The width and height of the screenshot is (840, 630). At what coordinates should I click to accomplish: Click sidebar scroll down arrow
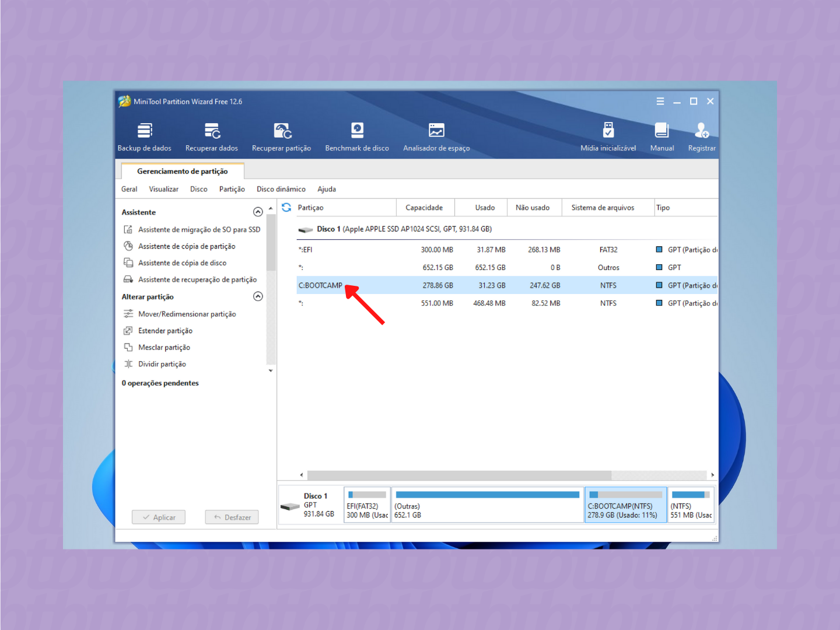271,370
